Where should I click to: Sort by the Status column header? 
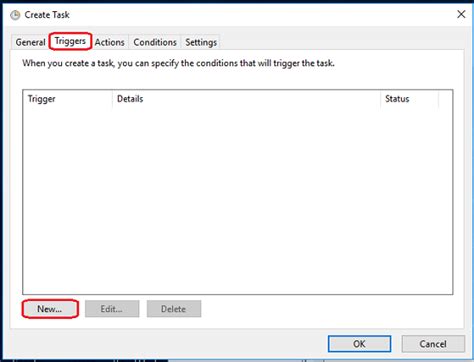[x=409, y=99]
